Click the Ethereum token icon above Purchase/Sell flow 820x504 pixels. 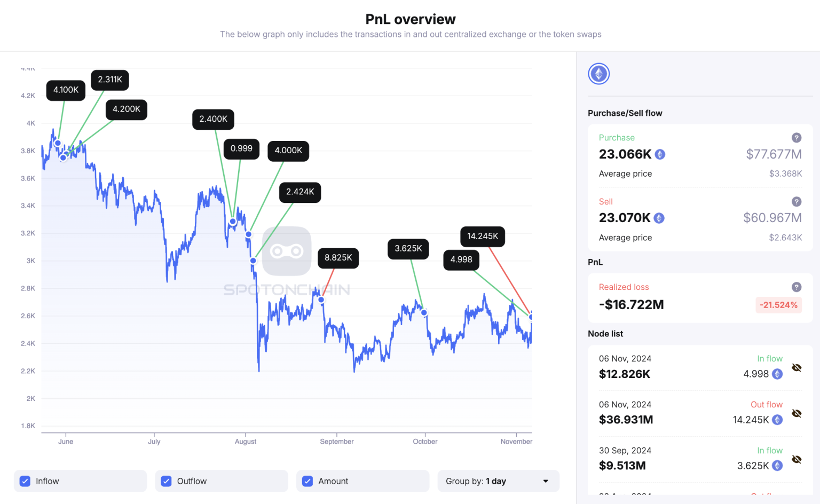(x=598, y=74)
